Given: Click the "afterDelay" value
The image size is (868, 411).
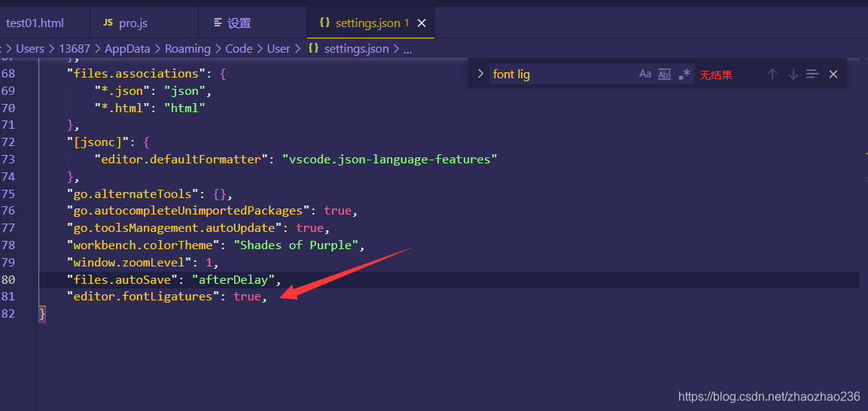Looking at the screenshot, I should (x=233, y=279).
